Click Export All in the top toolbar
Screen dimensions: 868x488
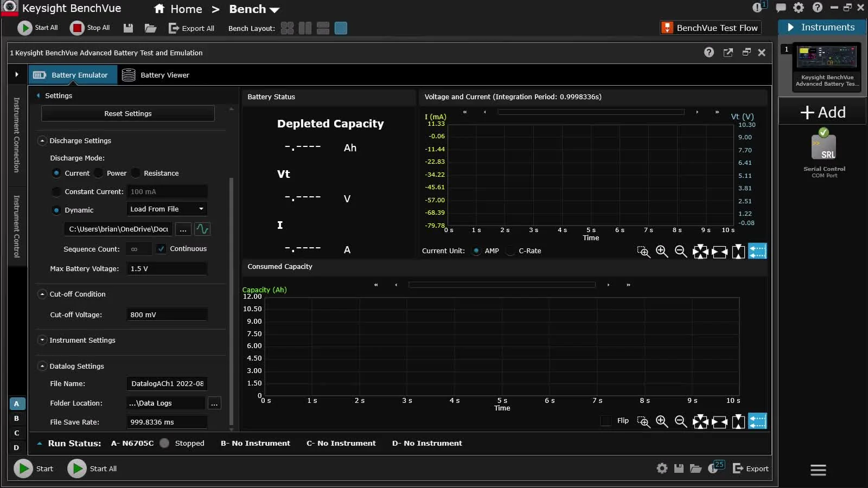tap(191, 28)
